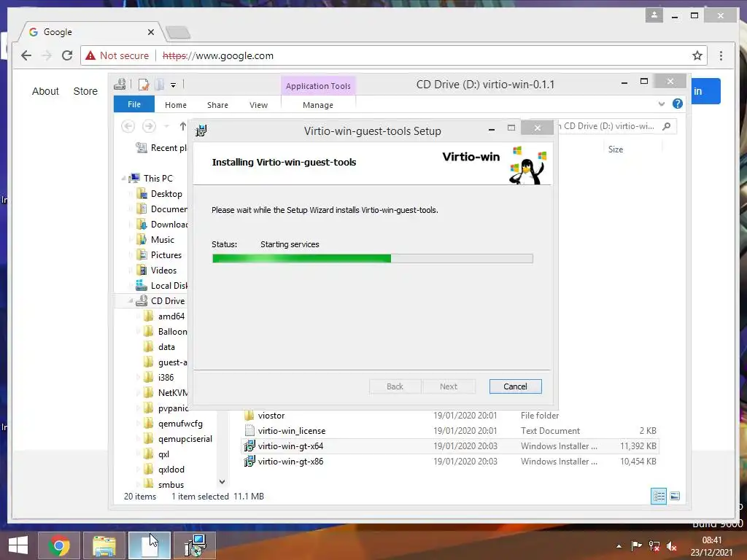Click the Size column header
Image resolution: width=747 pixels, height=560 pixels.
(616, 149)
